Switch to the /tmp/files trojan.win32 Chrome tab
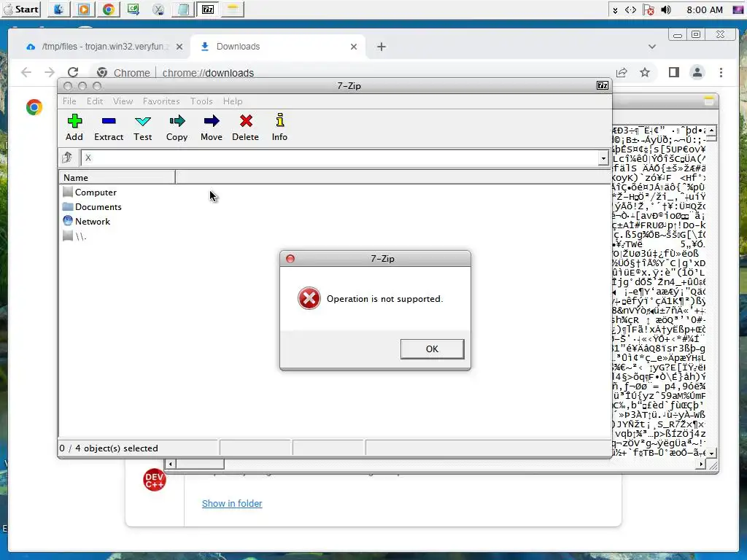The image size is (747, 560). coord(99,47)
